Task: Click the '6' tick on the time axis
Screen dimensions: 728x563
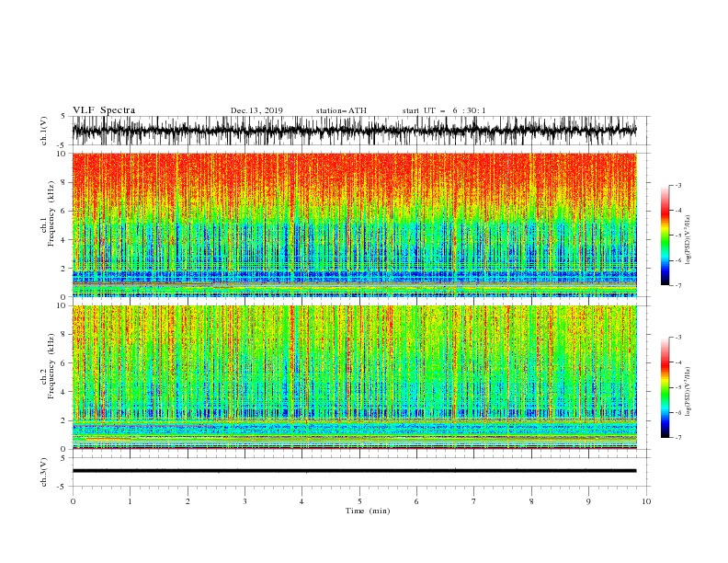Action: pyautogui.click(x=416, y=501)
